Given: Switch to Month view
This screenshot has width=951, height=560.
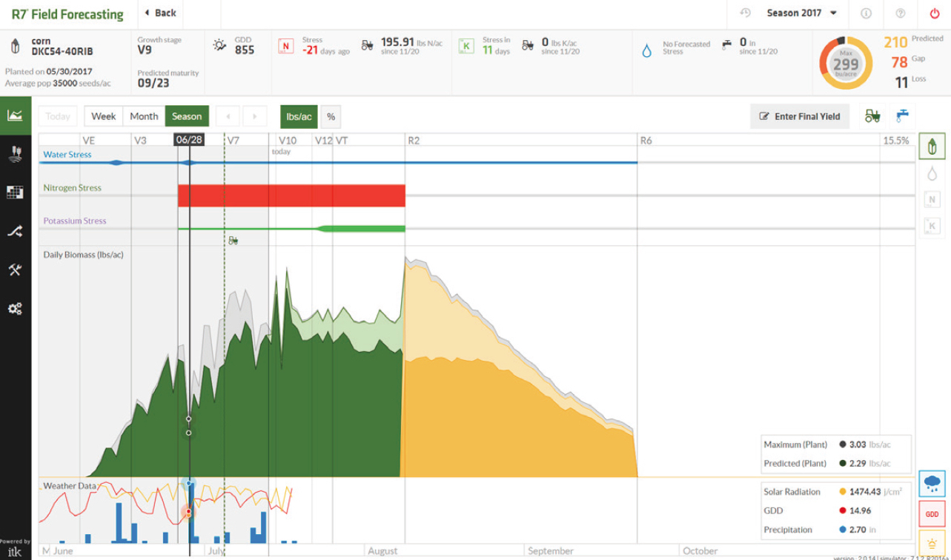Looking at the screenshot, I should (144, 116).
